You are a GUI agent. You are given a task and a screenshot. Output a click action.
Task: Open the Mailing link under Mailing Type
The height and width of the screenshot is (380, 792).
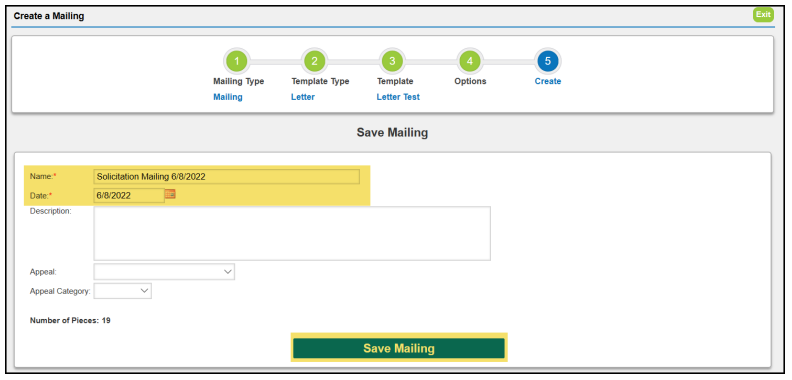pyautogui.click(x=228, y=97)
